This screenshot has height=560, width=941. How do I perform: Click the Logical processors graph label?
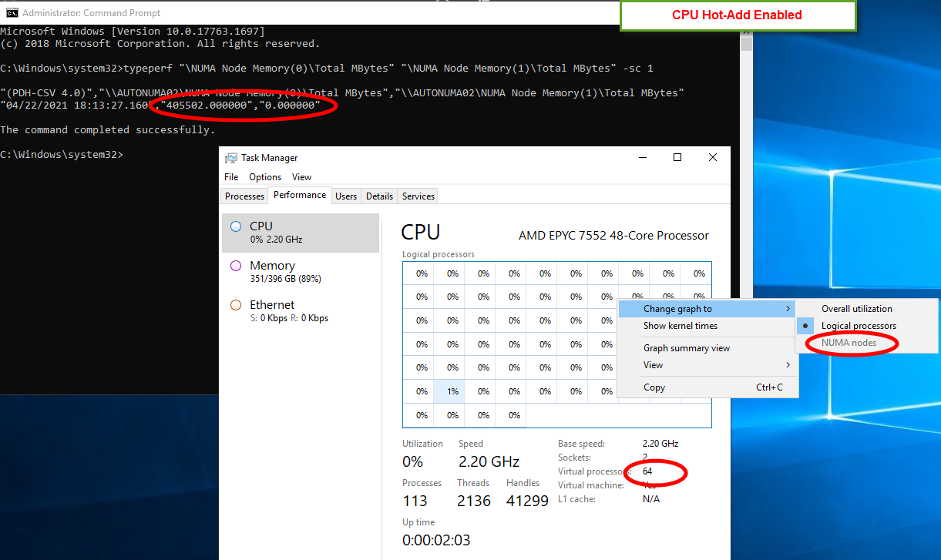pyautogui.click(x=439, y=254)
